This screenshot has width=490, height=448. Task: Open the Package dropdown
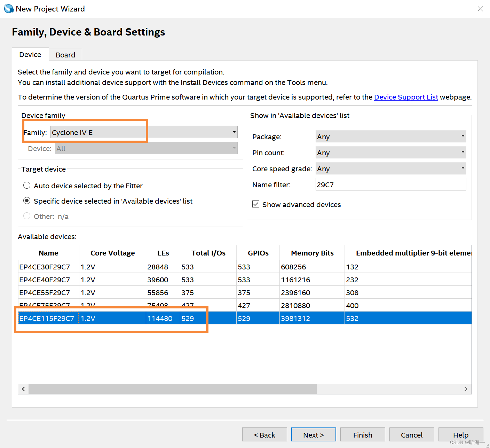pyautogui.click(x=391, y=136)
